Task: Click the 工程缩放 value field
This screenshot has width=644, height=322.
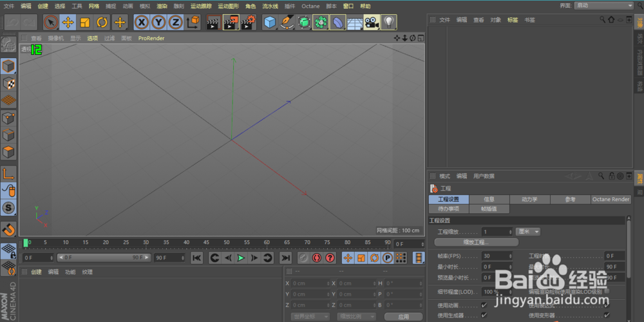Action: coord(497,232)
